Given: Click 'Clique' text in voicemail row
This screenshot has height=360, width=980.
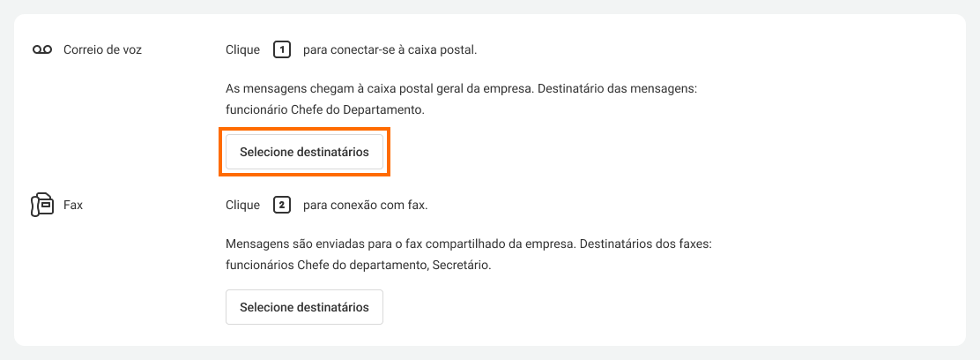Looking at the screenshot, I should (242, 50).
